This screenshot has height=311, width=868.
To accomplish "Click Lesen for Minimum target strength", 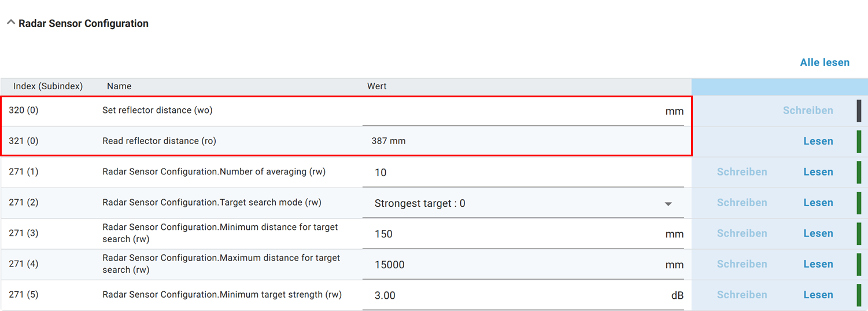I will pos(818,295).
